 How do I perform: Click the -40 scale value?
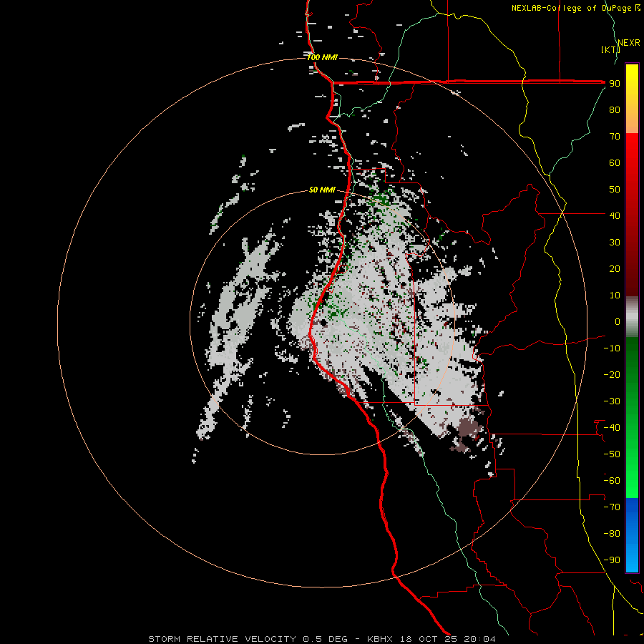612,428
